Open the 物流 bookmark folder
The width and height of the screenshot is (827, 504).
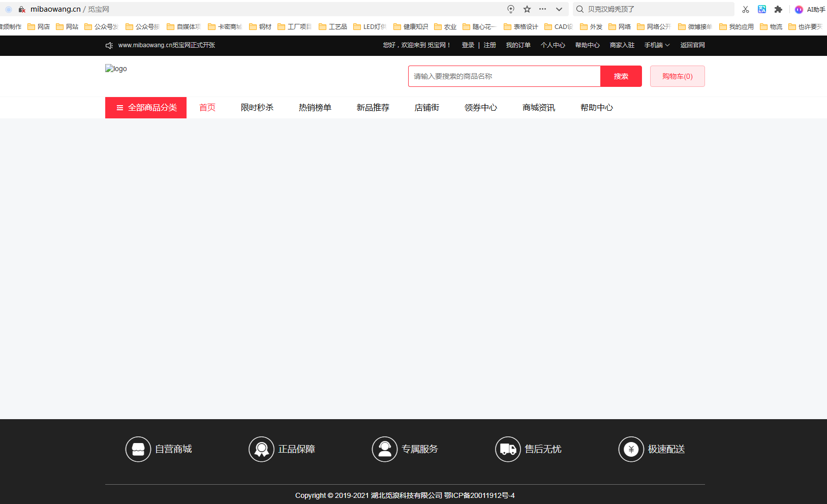click(x=771, y=26)
